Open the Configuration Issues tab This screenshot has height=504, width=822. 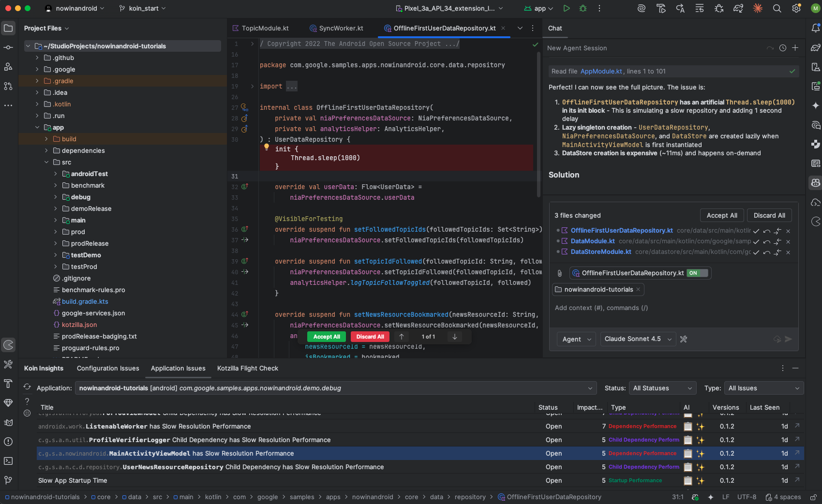click(108, 369)
